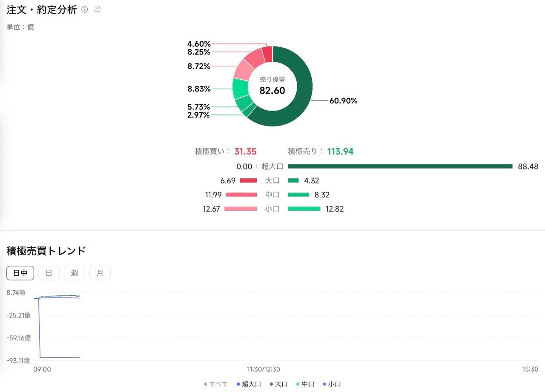Click the 中口 sell bar showing 8.32
Screen dimensions: 545x392
click(x=298, y=195)
